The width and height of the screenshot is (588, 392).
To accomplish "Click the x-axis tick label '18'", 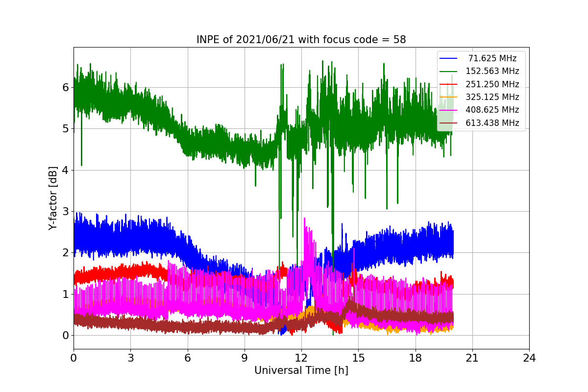I will pos(415,358).
